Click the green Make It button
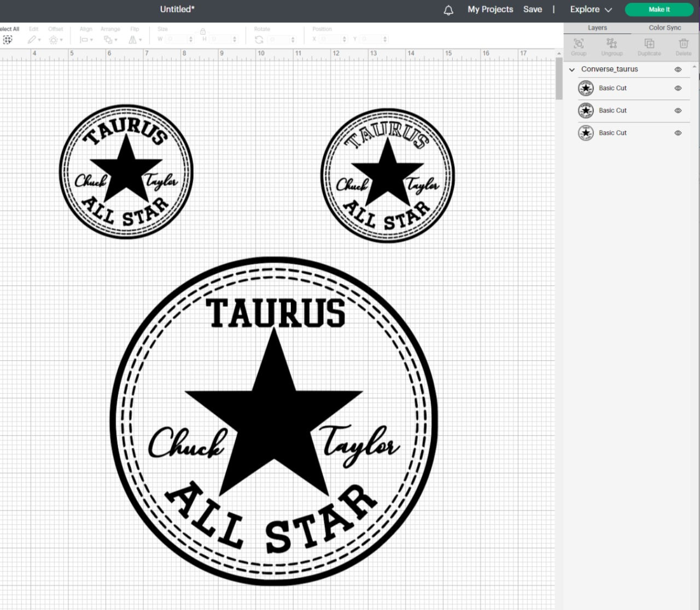The width and height of the screenshot is (700, 610). [659, 9]
